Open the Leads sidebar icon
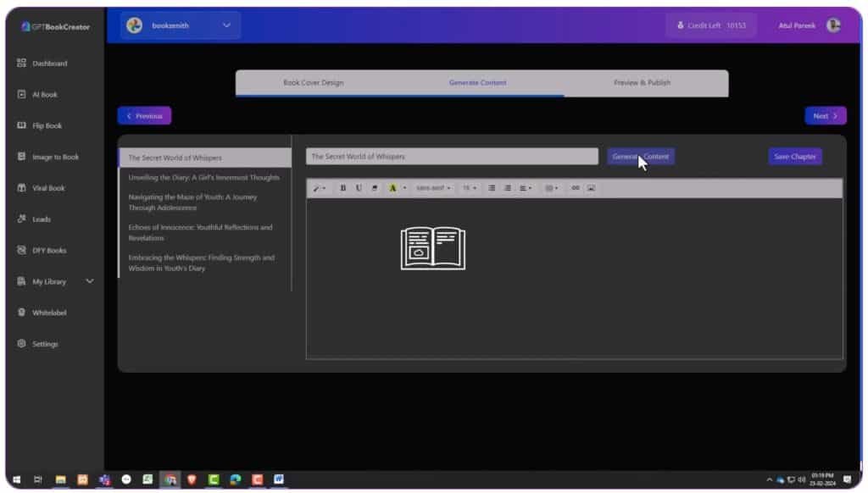 [x=21, y=219]
